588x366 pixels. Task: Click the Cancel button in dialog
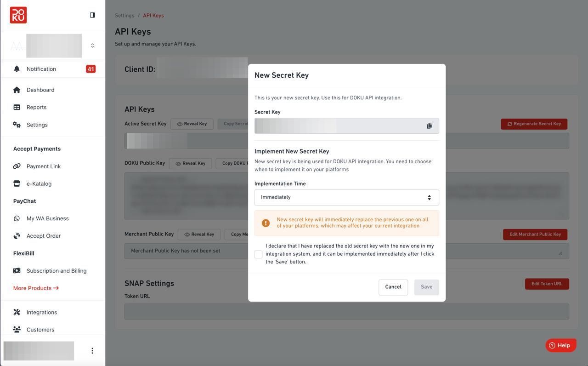pos(393,287)
